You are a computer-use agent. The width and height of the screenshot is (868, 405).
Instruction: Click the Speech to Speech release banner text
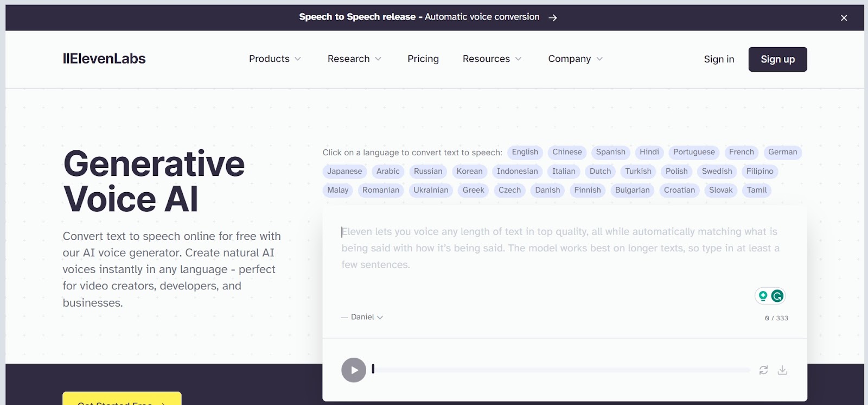click(x=419, y=17)
